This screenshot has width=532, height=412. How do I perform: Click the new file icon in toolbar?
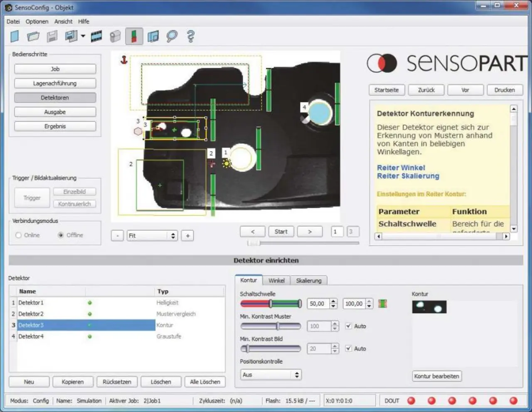click(15, 37)
